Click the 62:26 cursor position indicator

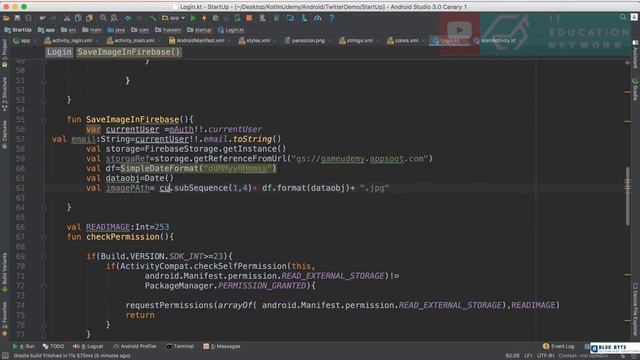click(x=512, y=356)
